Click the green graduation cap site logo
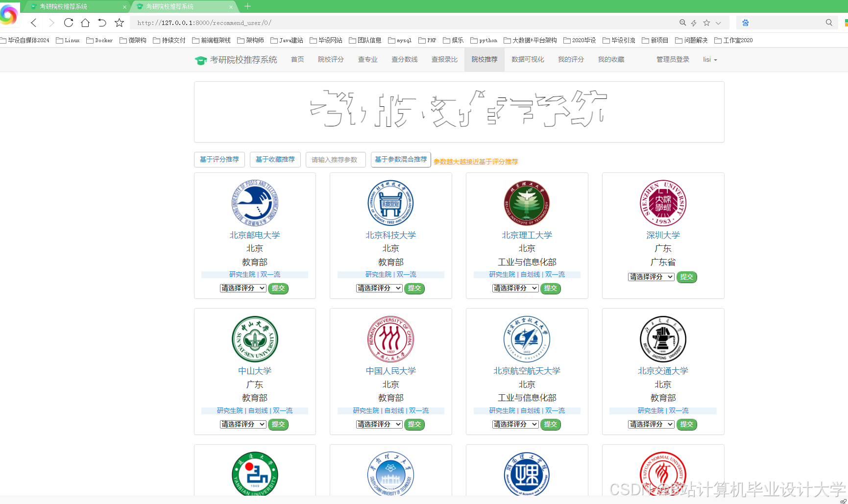848x504 pixels. click(x=201, y=60)
